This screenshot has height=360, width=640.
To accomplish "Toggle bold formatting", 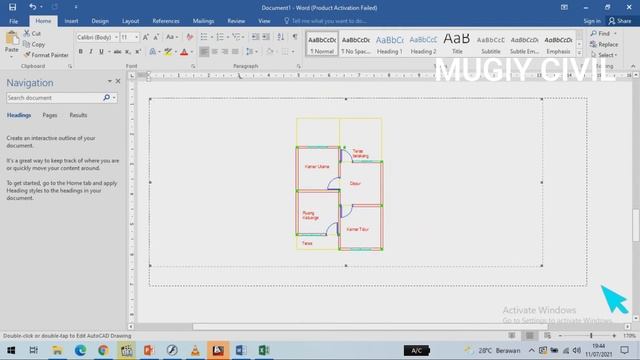I will [x=80, y=52].
